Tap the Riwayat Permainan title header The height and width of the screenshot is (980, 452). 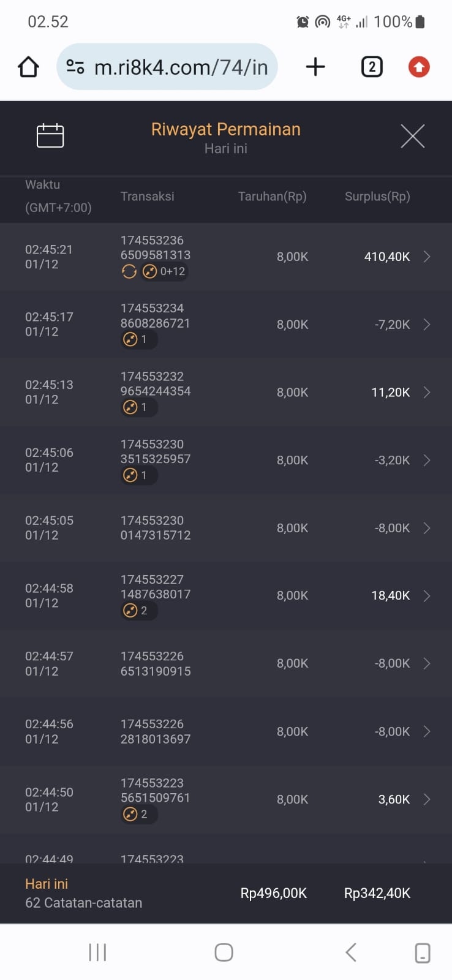[x=225, y=129]
